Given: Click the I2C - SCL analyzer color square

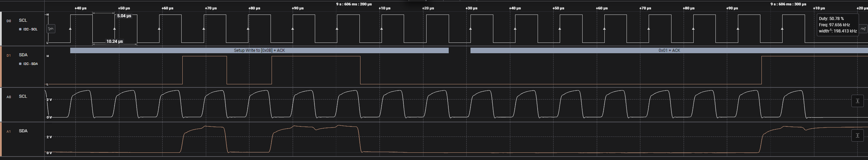Looking at the screenshot, I should coord(20,29).
